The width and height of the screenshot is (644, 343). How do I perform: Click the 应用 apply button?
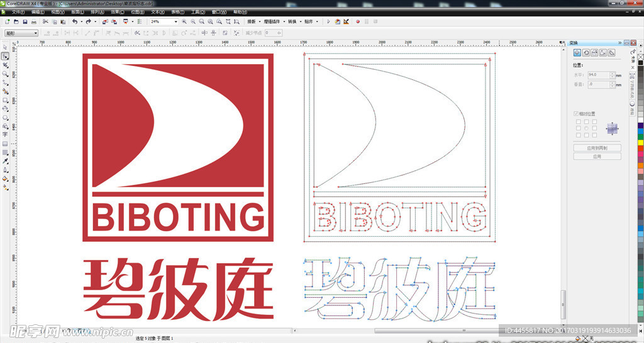click(x=597, y=156)
